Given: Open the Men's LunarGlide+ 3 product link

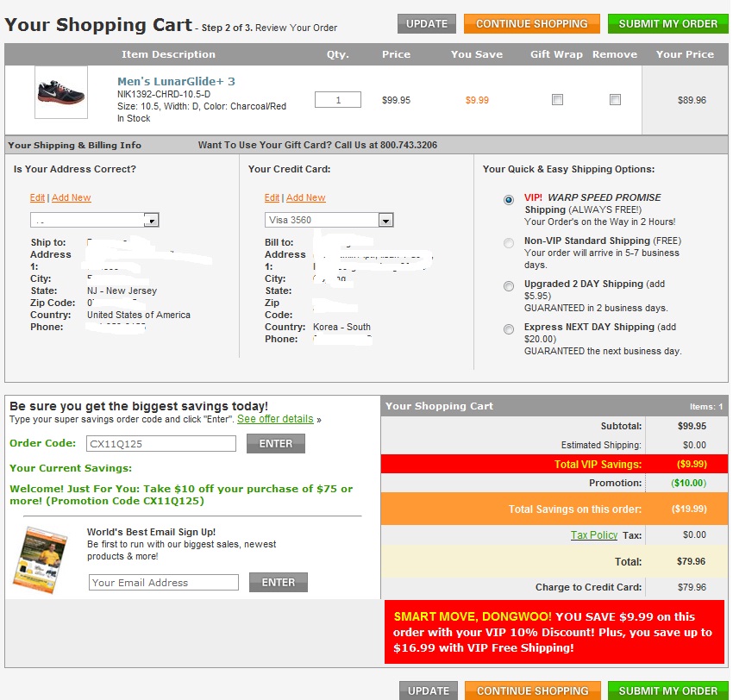Looking at the screenshot, I should pyautogui.click(x=176, y=81).
